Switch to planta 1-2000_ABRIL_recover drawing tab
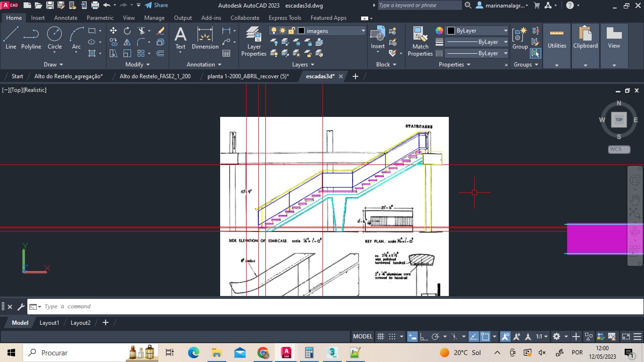Image resolution: width=644 pixels, height=362 pixels. tap(248, 76)
